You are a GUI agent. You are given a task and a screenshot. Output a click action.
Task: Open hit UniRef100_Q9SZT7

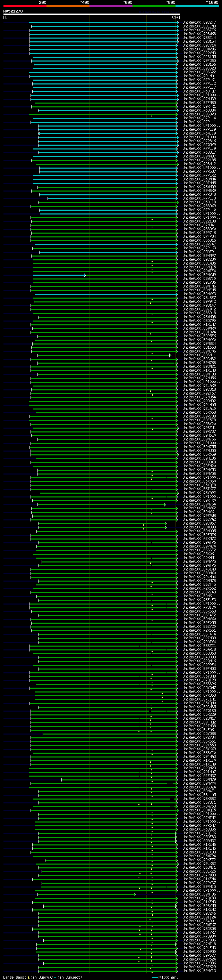[199, 23]
